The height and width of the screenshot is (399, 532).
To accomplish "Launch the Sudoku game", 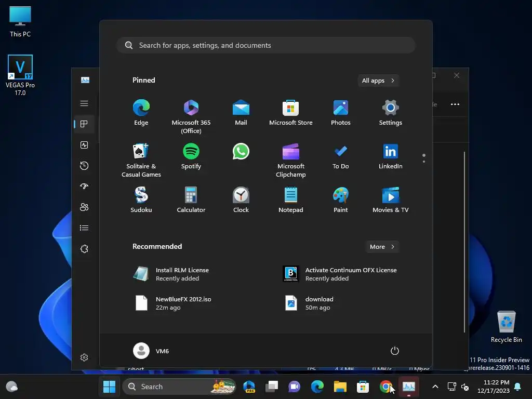I will click(141, 200).
